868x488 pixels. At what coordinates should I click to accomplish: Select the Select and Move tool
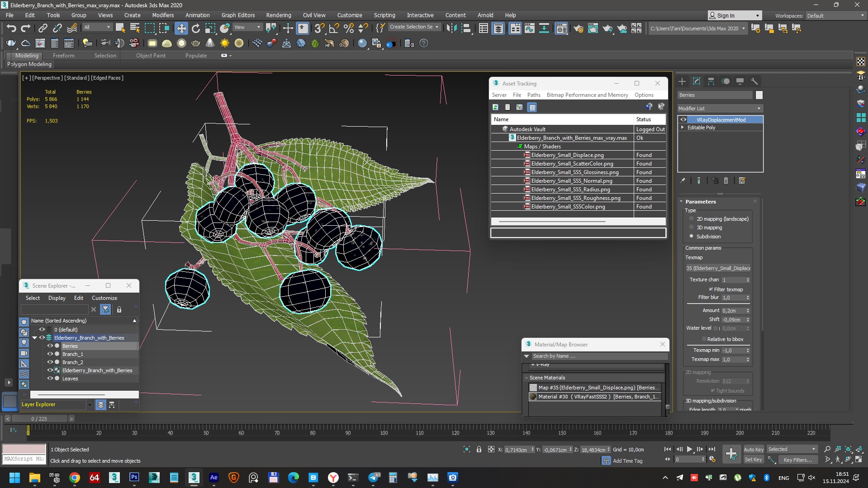(181, 28)
